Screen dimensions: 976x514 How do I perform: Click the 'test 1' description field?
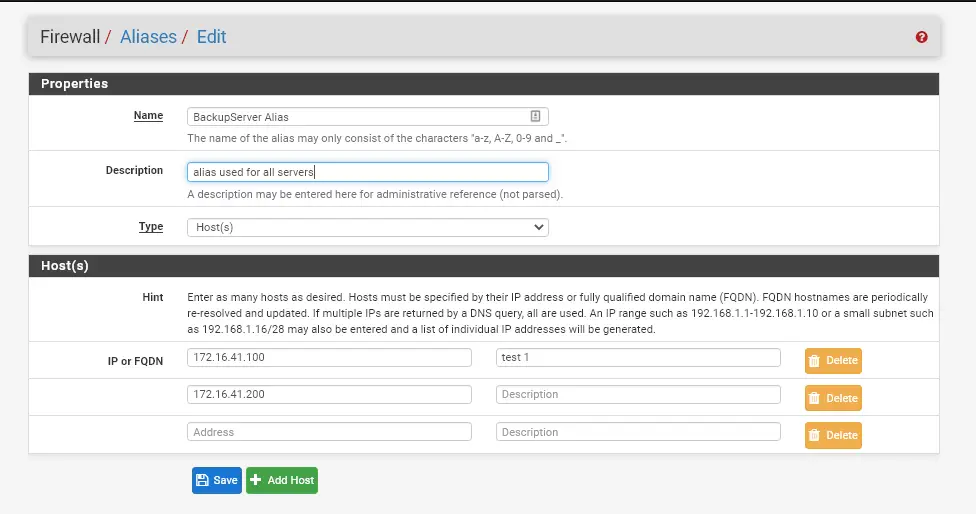[638, 357]
